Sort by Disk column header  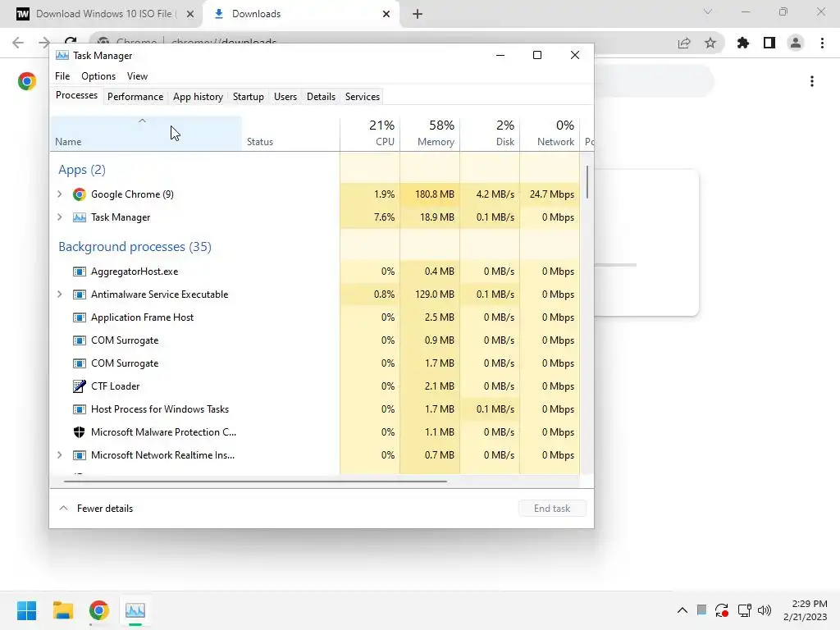[491, 134]
